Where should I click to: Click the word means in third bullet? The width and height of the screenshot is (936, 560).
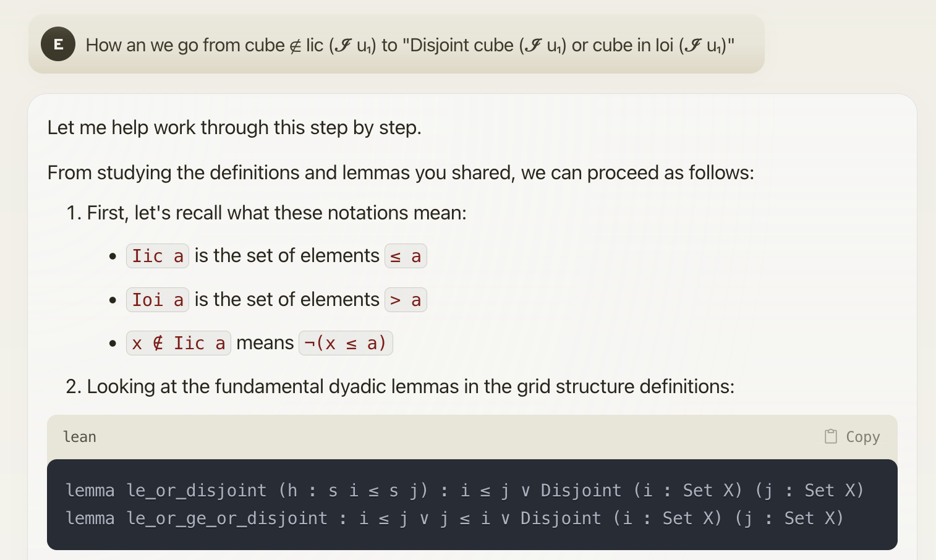[x=265, y=343]
